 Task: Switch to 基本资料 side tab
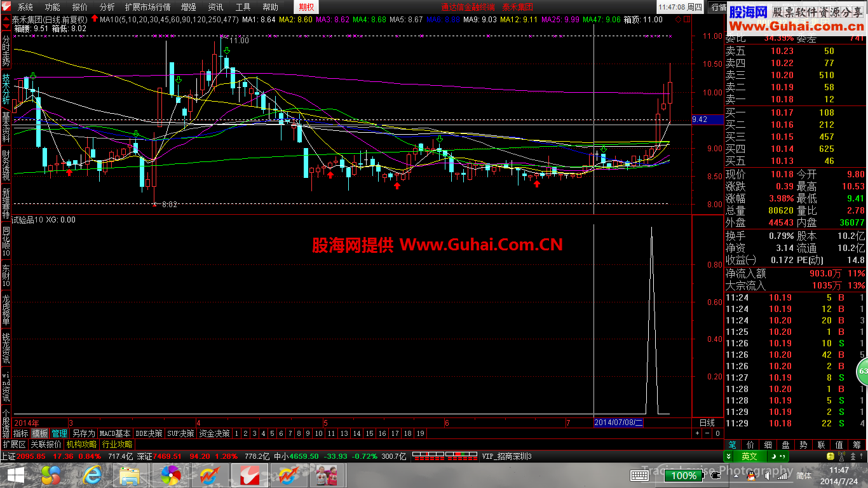coord(6,127)
